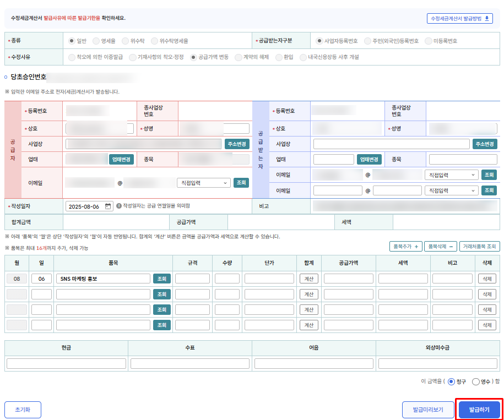The image size is (504, 420).
Task: Click supplier email 조회 button
Action: (x=241, y=183)
